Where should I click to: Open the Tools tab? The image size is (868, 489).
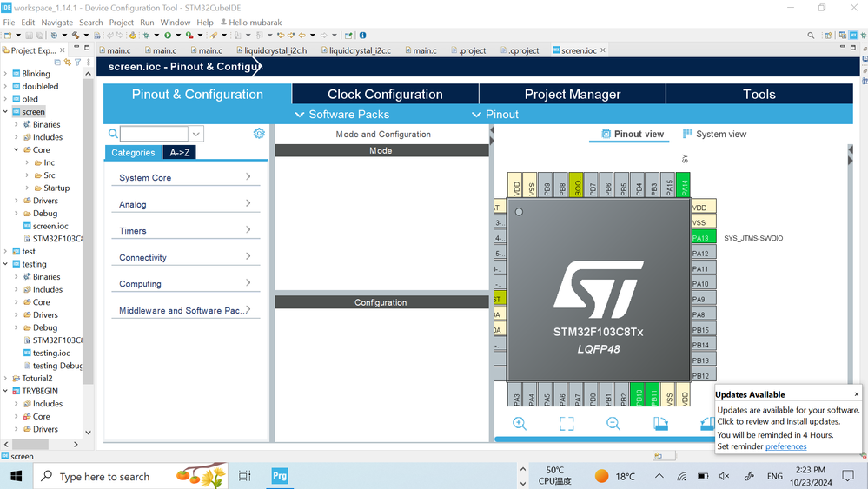pos(759,94)
